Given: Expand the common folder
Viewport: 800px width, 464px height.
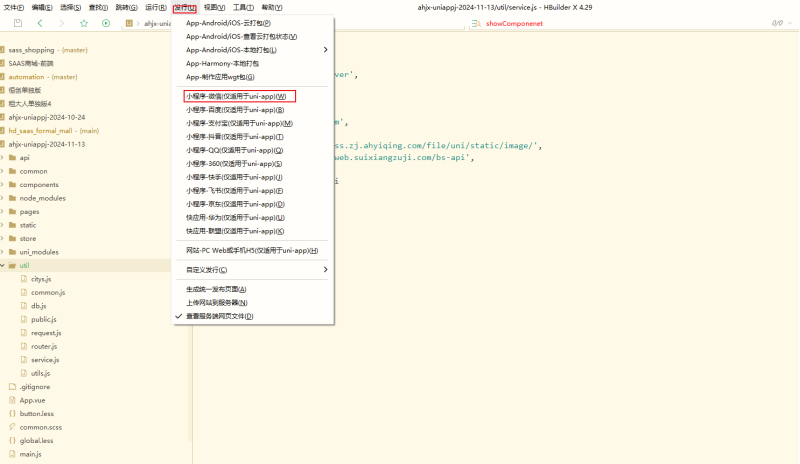Looking at the screenshot, I should click(3, 171).
